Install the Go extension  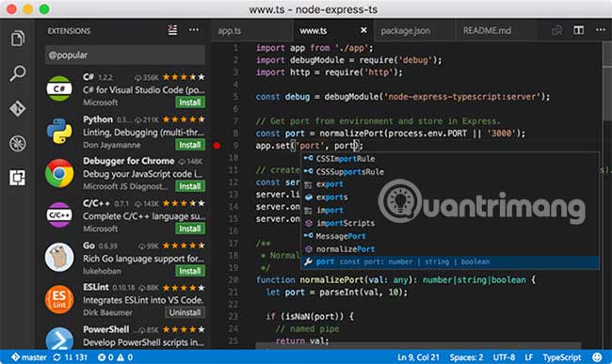tap(190, 271)
